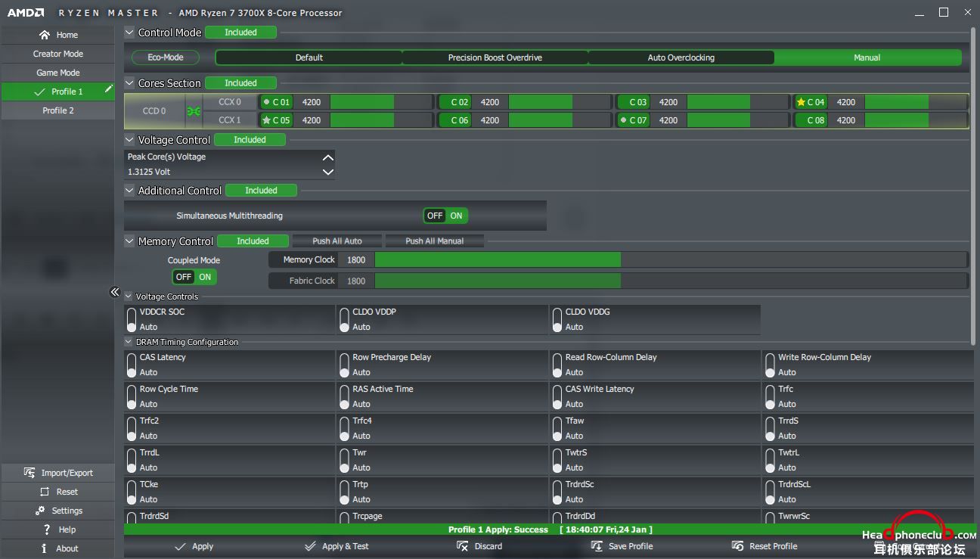Choose Default control mode
Screen dimensions: 980x559
309,57
